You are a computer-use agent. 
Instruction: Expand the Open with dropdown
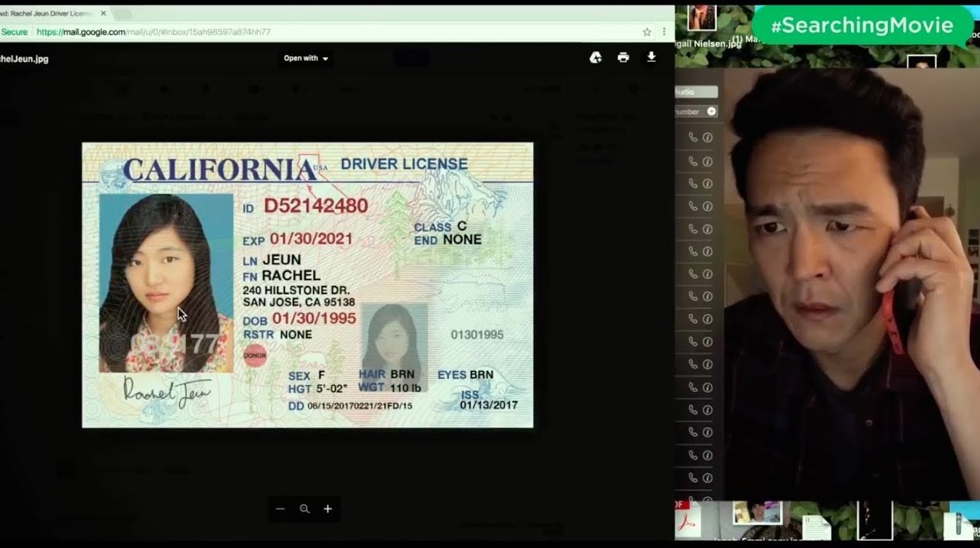tap(306, 58)
